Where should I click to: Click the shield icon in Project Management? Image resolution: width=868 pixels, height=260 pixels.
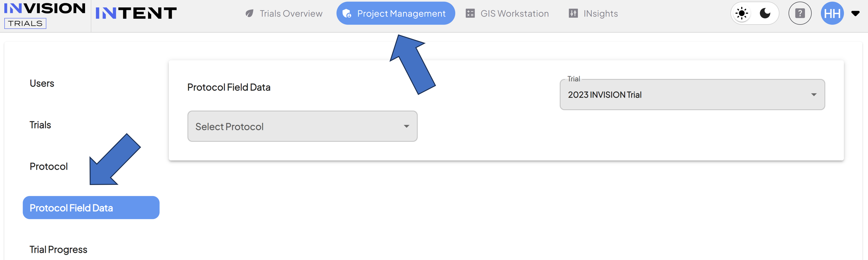pyautogui.click(x=347, y=14)
